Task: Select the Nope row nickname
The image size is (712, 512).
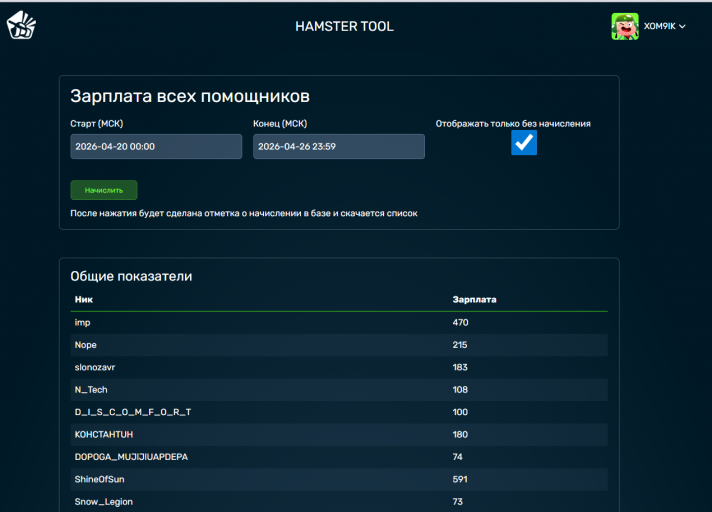Action: (x=85, y=345)
